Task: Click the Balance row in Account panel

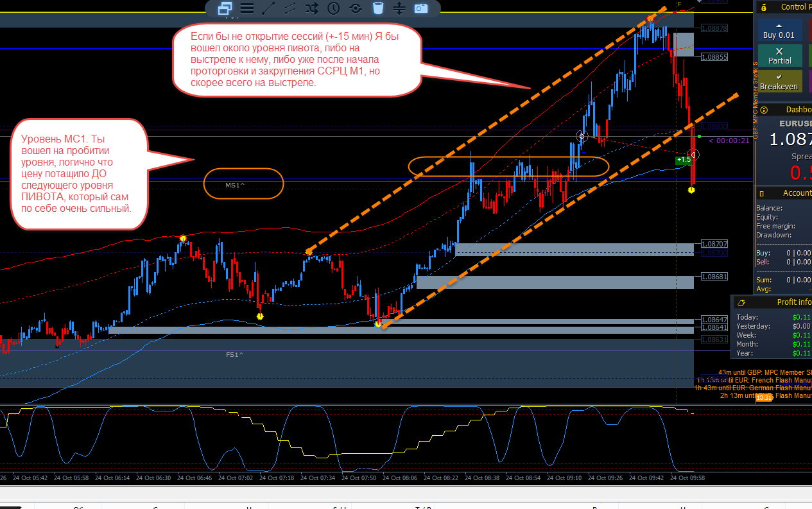Action: point(783,208)
